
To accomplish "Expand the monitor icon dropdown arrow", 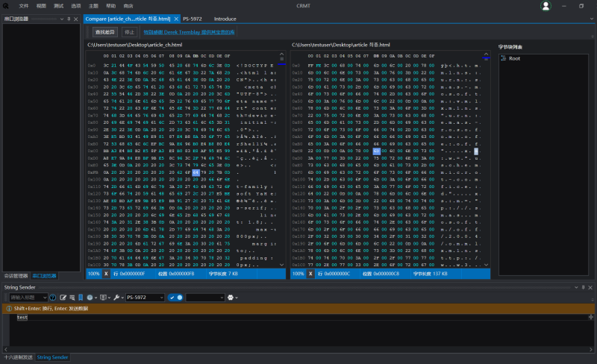I will pyautogui.click(x=109, y=298).
